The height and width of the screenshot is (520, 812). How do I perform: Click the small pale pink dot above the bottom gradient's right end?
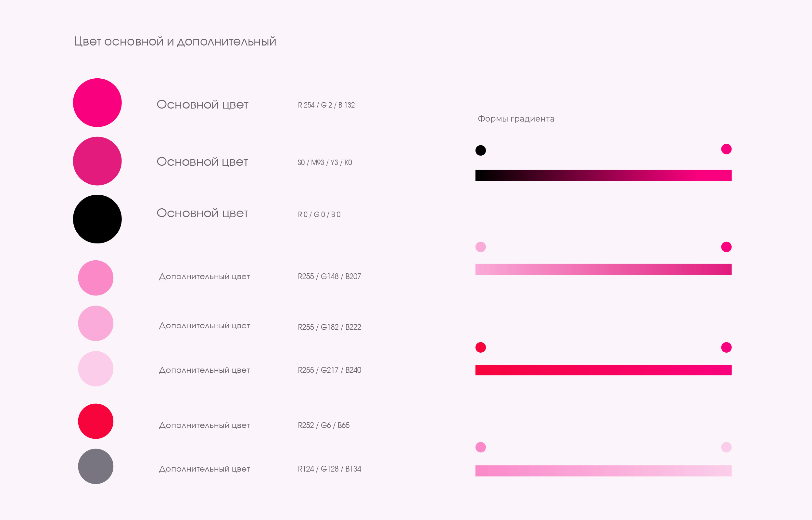(726, 447)
